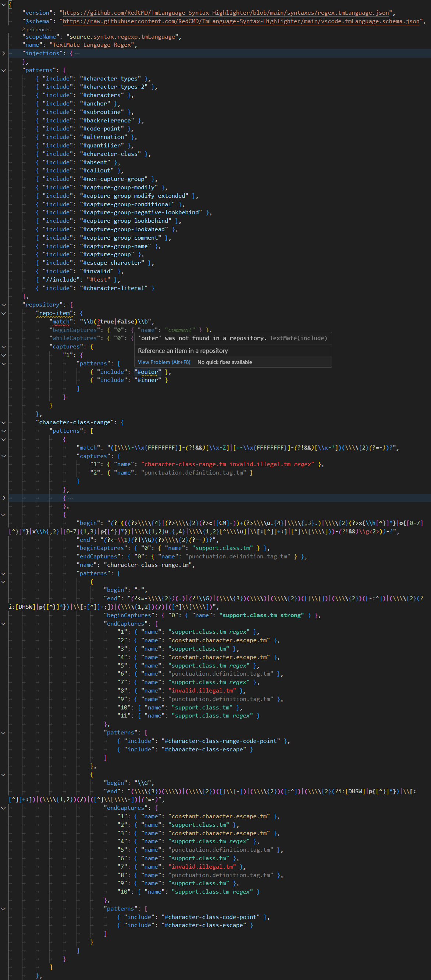Expand the collapsed "{…" block in character-class-range patterns
Viewport: 431px width, 980px height.
[x=4, y=498]
